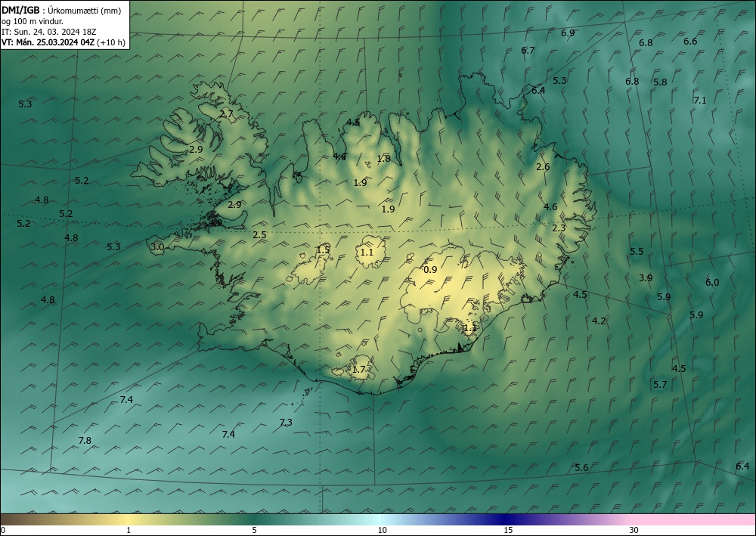Click the 0.9 value on the large glacier
Image resolution: width=756 pixels, height=536 pixels.
click(x=430, y=269)
